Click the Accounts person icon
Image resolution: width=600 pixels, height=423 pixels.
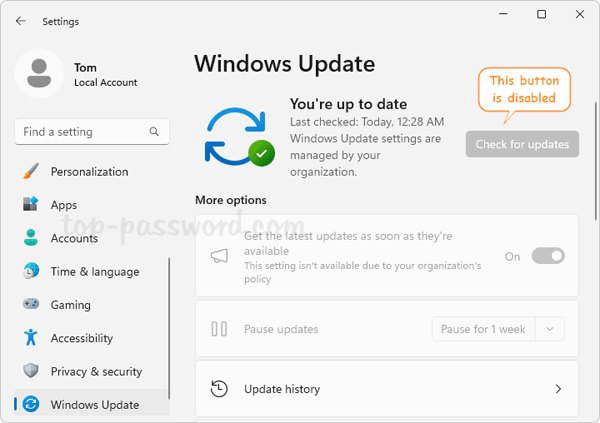[x=31, y=237]
